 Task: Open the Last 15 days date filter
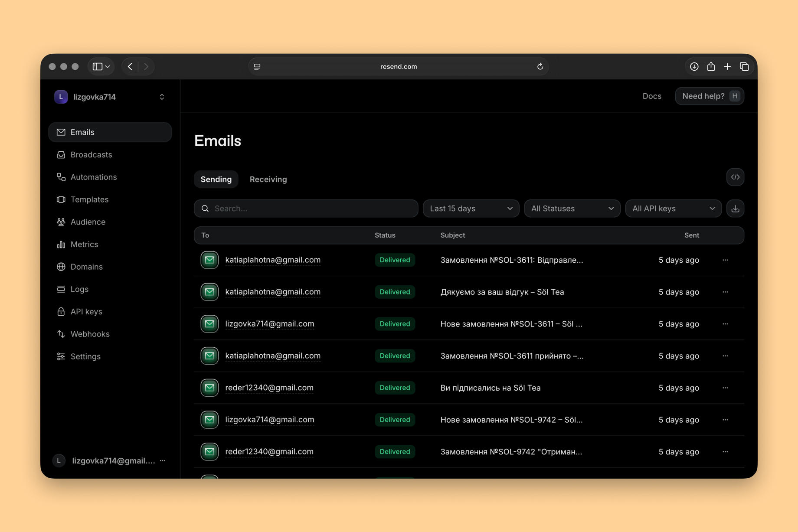click(471, 209)
